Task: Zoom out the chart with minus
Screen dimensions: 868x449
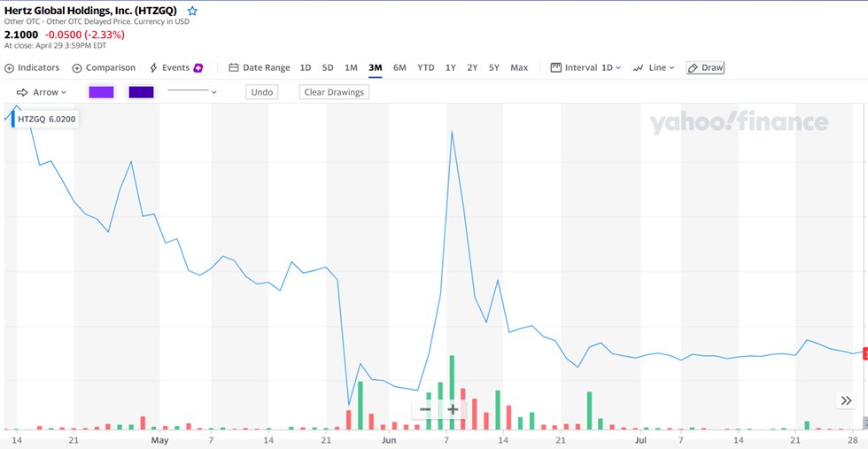Action: [x=425, y=410]
